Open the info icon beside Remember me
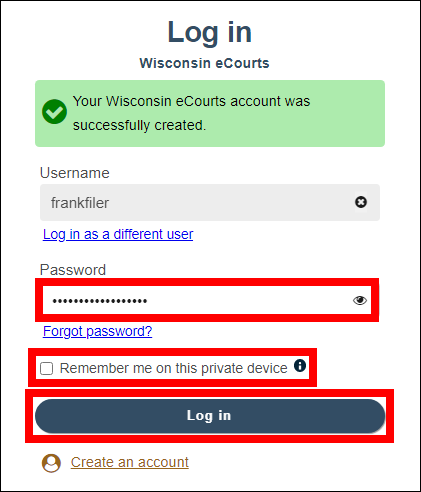Screen dimensions: 421x492 (300, 365)
